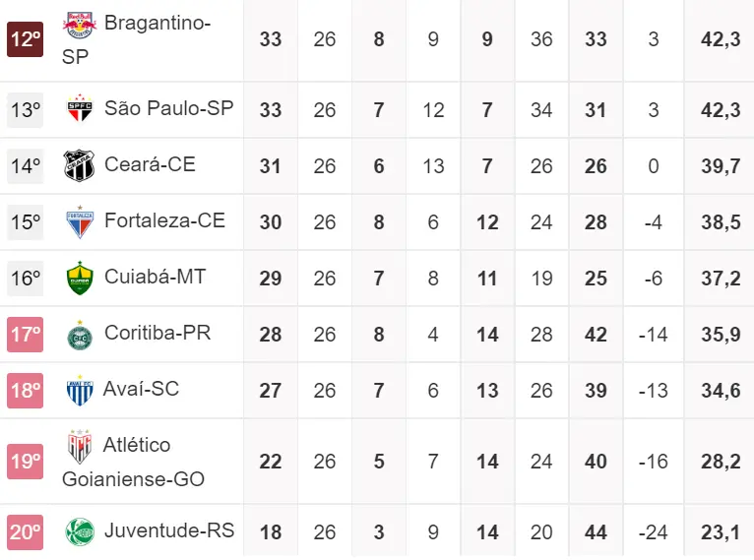Screen dimensions: 754x560
Task: Click the Coritiba-PR club crest
Action: click(79, 335)
